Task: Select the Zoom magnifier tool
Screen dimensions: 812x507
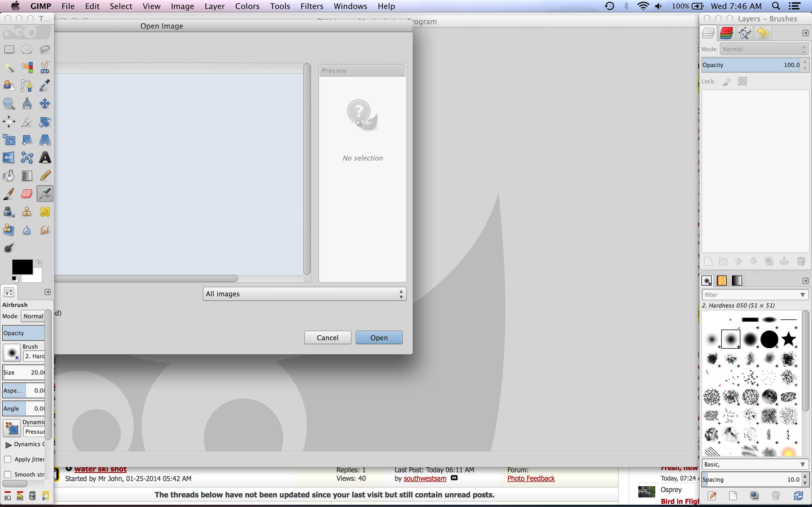Action: click(x=9, y=104)
